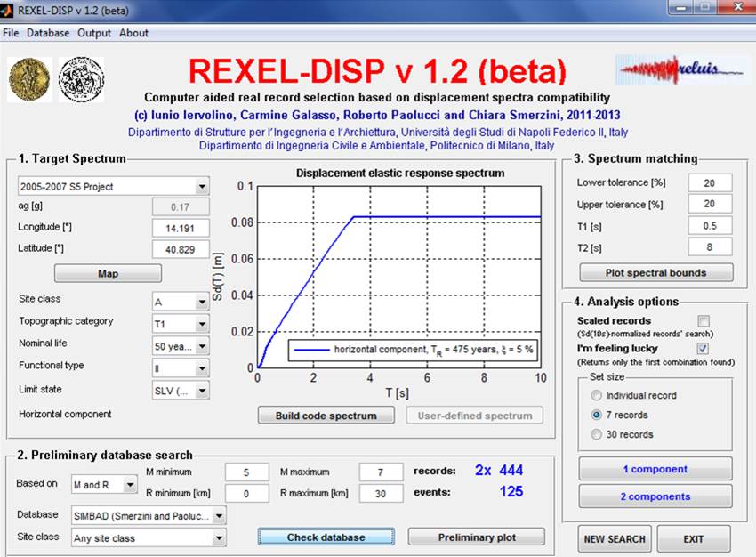Click the Upper tolerance input field
Viewport: 756px width, 557px height.
[710, 204]
